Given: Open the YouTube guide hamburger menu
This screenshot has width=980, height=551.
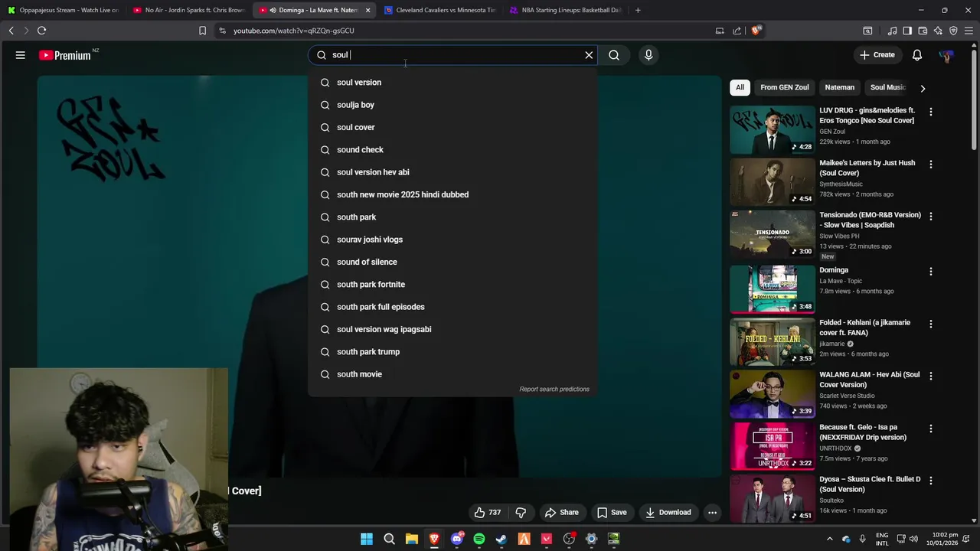Looking at the screenshot, I should click(x=21, y=55).
